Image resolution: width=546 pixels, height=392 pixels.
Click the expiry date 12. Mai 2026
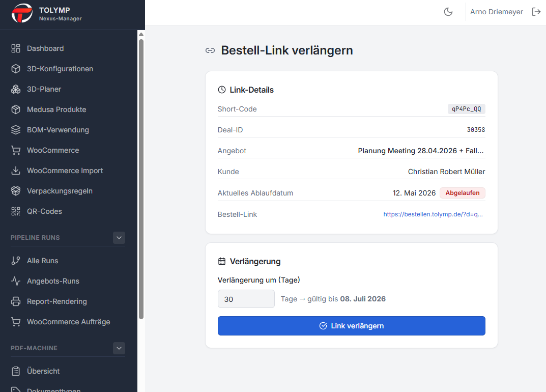pyautogui.click(x=414, y=193)
